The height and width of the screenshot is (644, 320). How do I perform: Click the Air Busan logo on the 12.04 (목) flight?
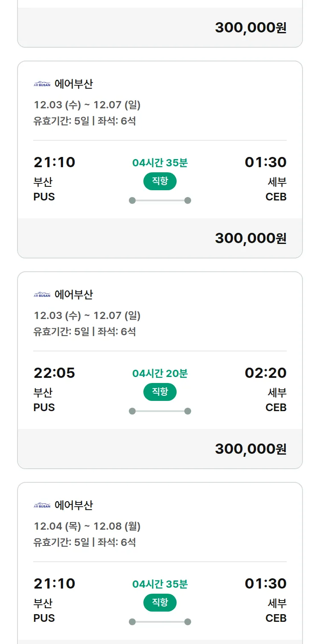tap(42, 505)
